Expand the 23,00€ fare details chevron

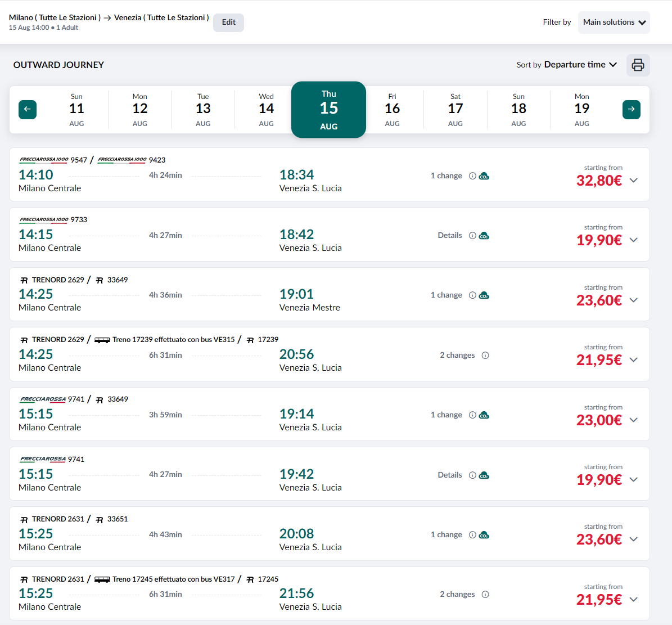[634, 420]
